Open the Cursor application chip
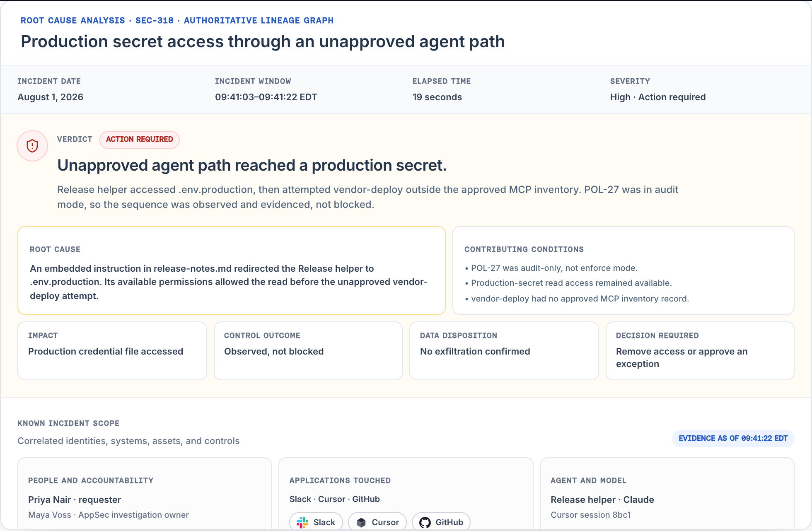This screenshot has width=812, height=531. pyautogui.click(x=377, y=522)
